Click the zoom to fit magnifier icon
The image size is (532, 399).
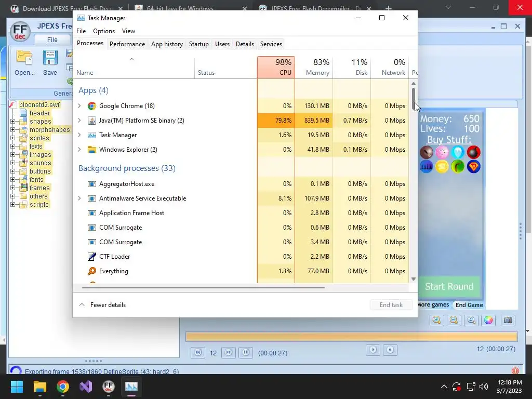point(471,320)
